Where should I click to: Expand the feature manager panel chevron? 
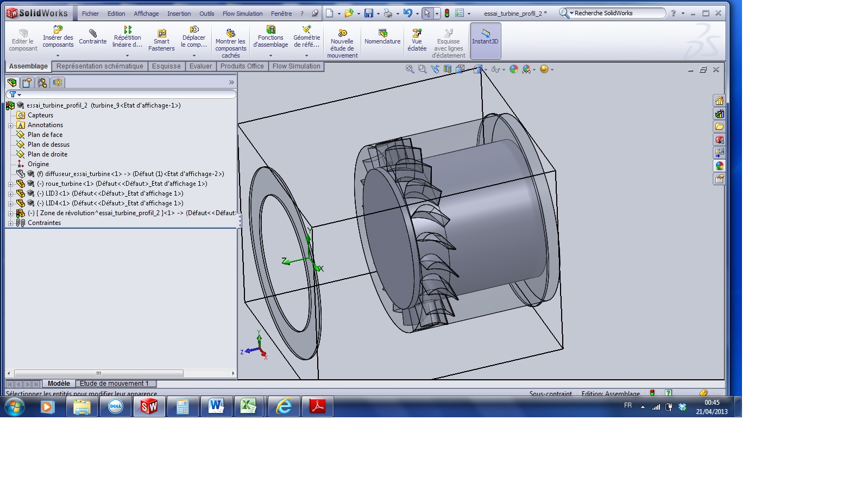231,83
